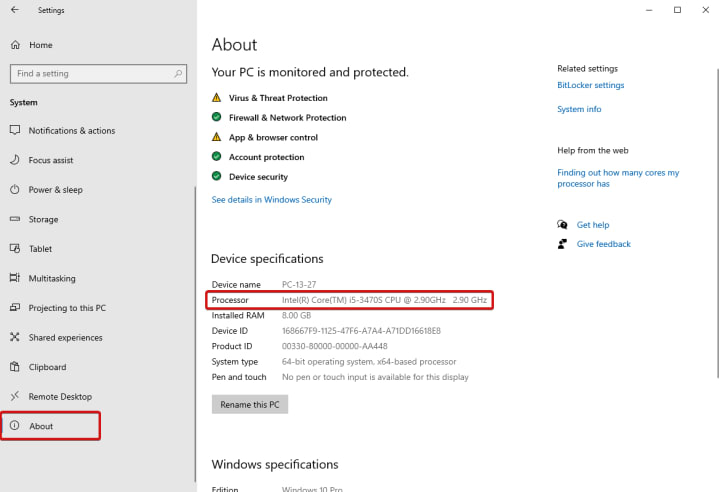Click the Shared experiences icon
The image size is (720, 492).
point(15,337)
